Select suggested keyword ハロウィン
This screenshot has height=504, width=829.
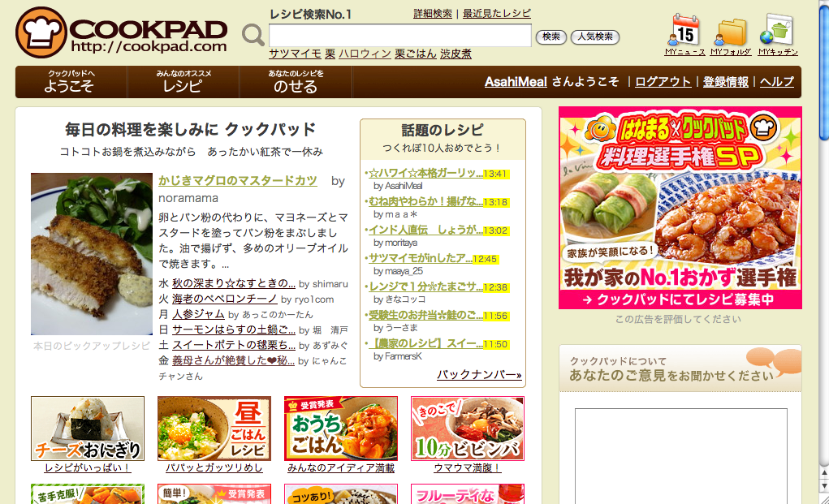[365, 54]
